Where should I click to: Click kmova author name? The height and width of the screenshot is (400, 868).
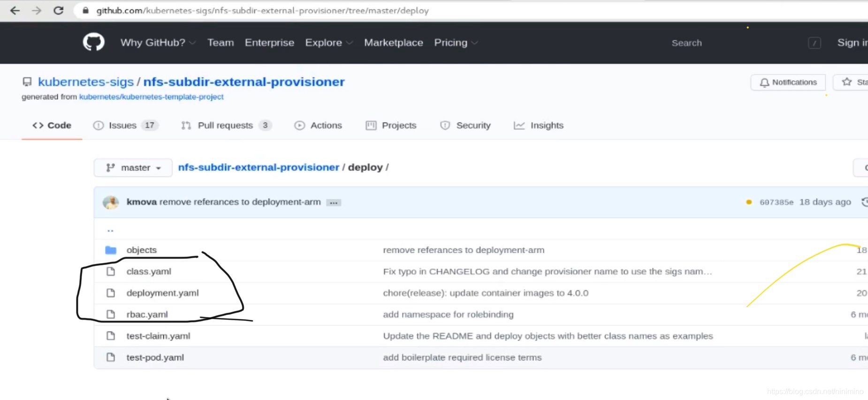coord(142,202)
